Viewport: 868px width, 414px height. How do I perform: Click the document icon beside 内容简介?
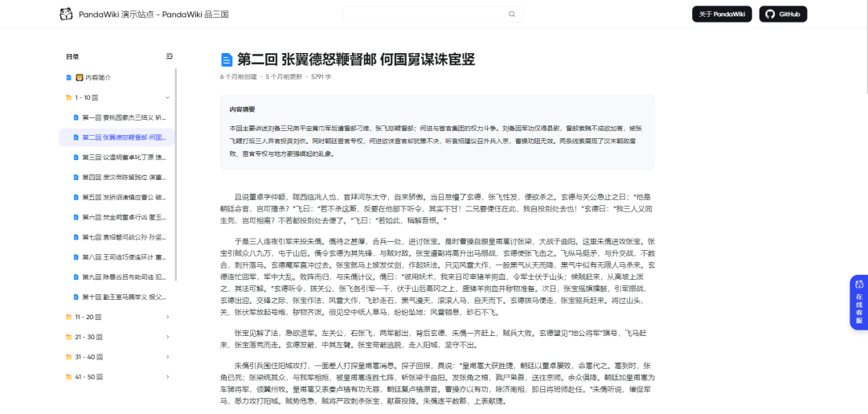point(69,77)
